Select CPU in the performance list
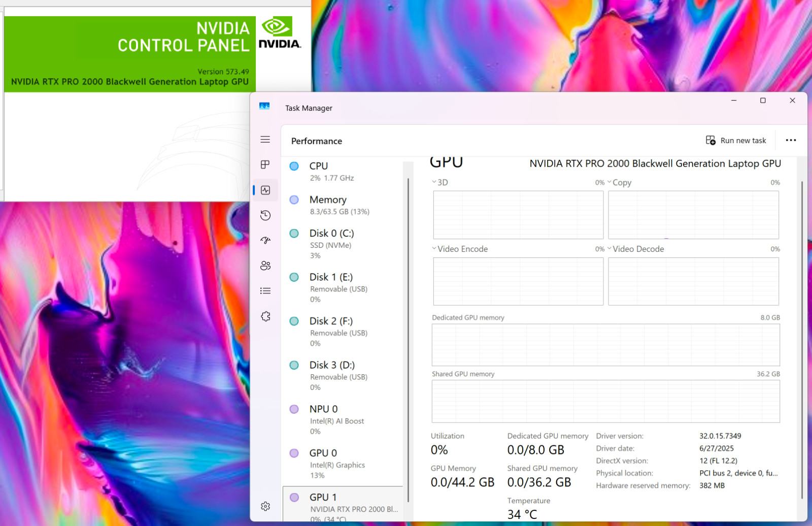This screenshot has height=526, width=812. point(343,172)
